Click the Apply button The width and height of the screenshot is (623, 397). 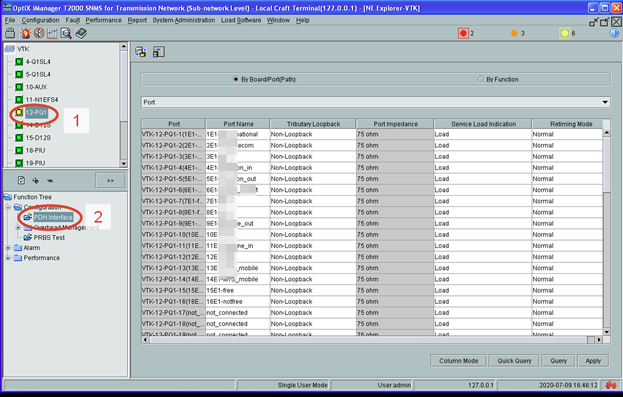(x=593, y=361)
